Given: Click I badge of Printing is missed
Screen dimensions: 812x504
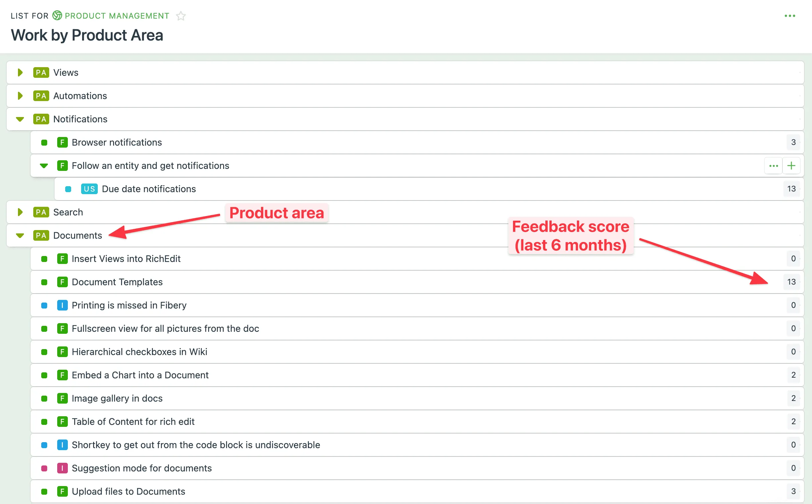Looking at the screenshot, I should [x=62, y=305].
